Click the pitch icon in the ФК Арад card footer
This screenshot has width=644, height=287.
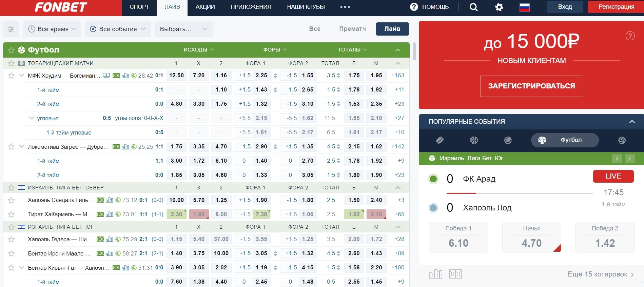455,274
